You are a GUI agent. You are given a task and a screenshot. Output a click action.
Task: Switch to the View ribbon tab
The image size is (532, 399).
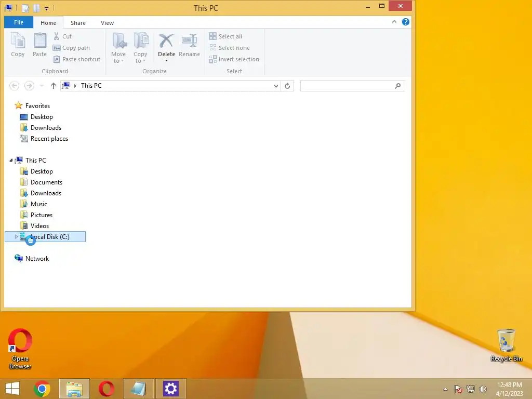point(107,23)
